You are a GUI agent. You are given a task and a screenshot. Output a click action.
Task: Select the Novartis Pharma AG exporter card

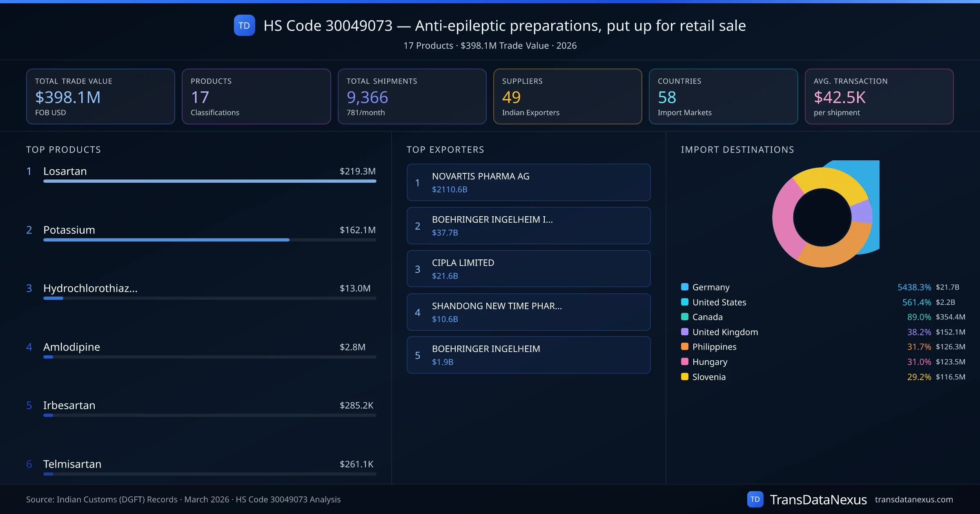(528, 182)
